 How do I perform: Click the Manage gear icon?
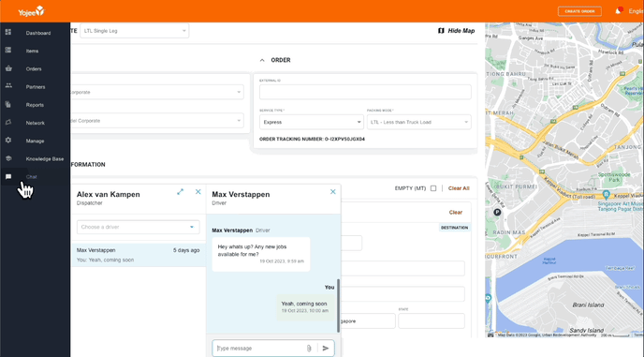(x=8, y=141)
